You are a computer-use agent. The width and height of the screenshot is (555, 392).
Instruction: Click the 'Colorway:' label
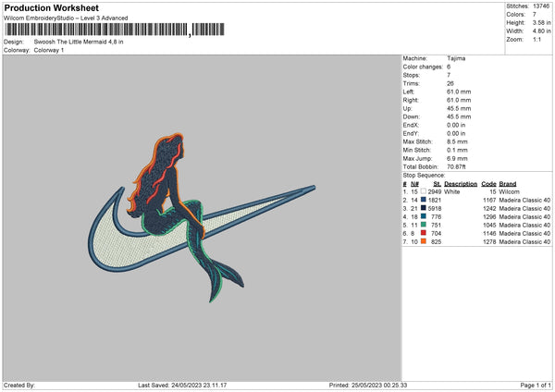17,50
